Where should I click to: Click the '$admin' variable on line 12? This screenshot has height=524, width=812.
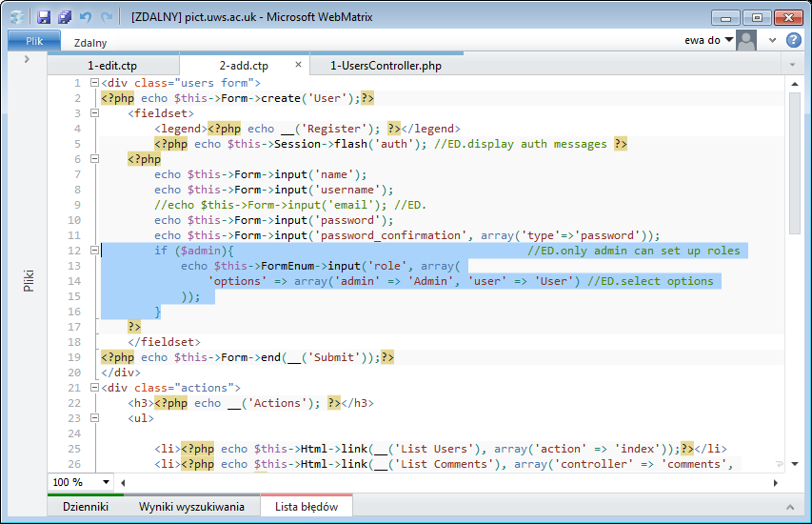click(x=201, y=251)
